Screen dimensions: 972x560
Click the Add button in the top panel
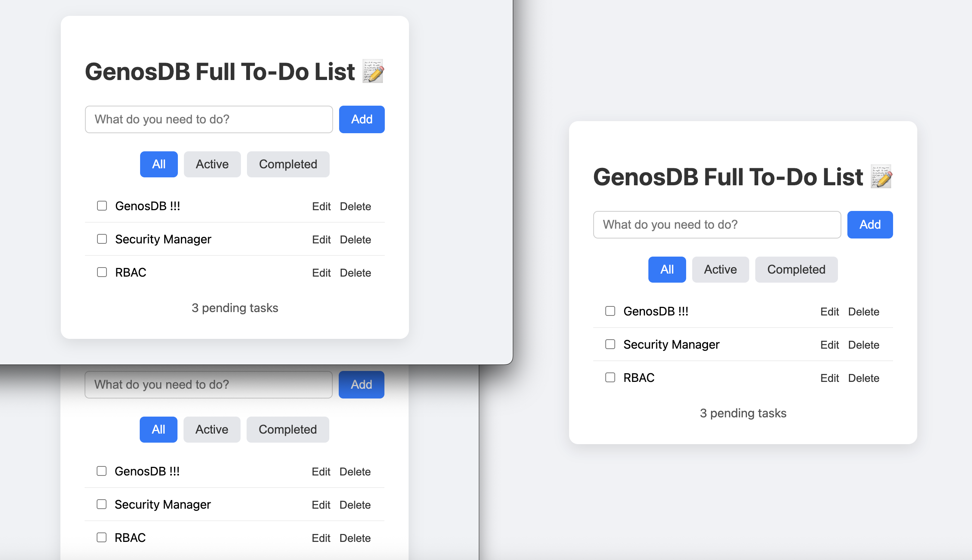tap(361, 119)
